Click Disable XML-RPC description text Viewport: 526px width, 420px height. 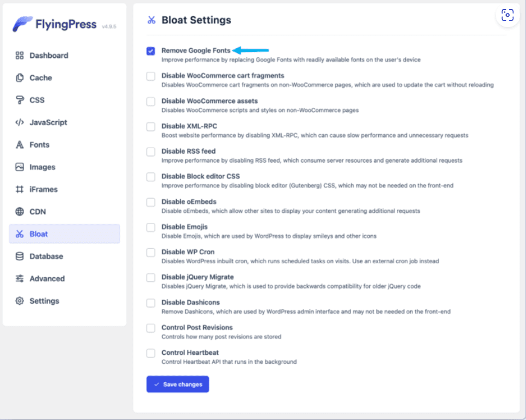[x=315, y=136]
